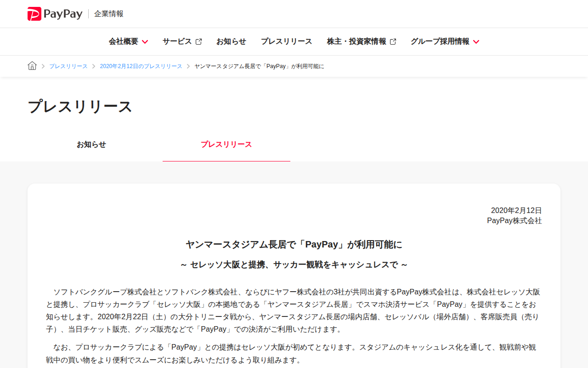
Task: Click the paragraph beginning なお、プロサッカークラブ
Action: pos(294,353)
